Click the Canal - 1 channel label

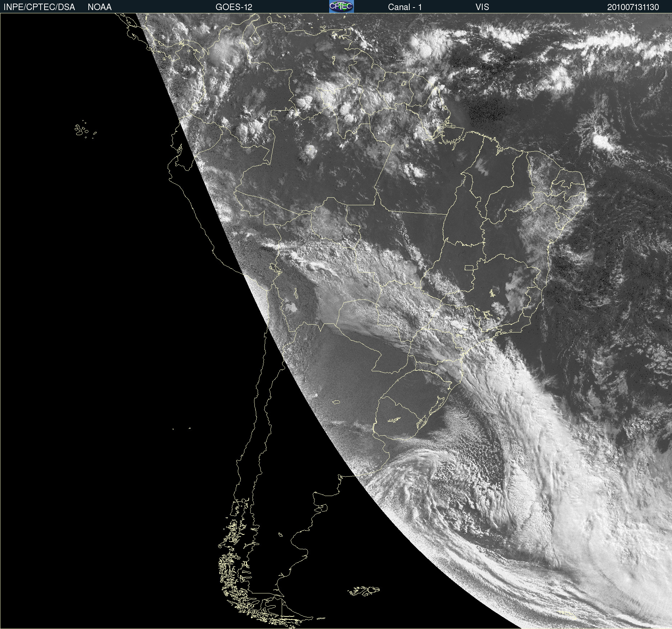[x=405, y=7]
